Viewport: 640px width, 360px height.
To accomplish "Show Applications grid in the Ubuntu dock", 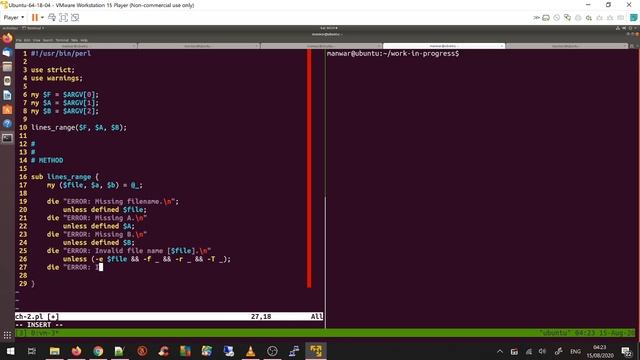I will (x=7, y=336).
